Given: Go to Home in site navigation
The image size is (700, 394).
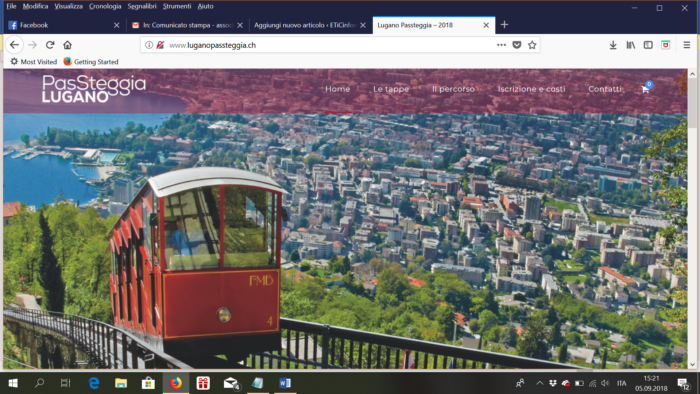Looking at the screenshot, I should click(x=338, y=89).
